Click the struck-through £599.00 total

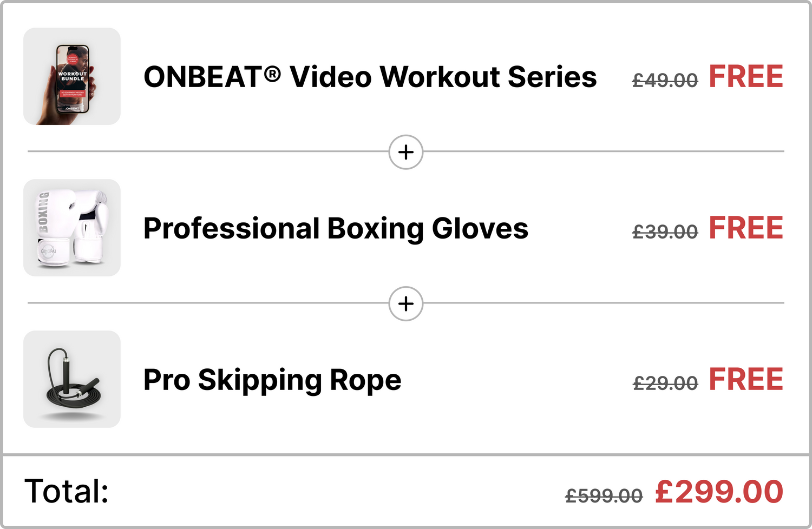[604, 495]
